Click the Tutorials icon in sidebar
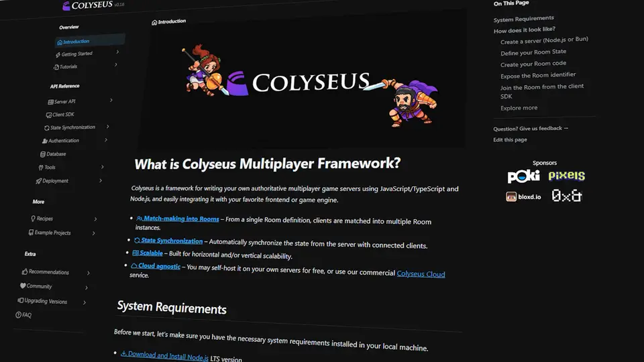644x362 pixels. coord(56,67)
